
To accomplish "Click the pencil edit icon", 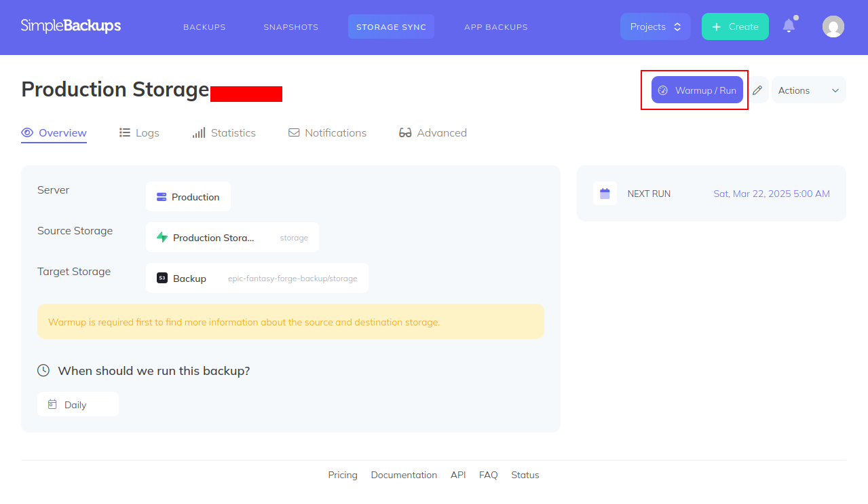I will [757, 90].
